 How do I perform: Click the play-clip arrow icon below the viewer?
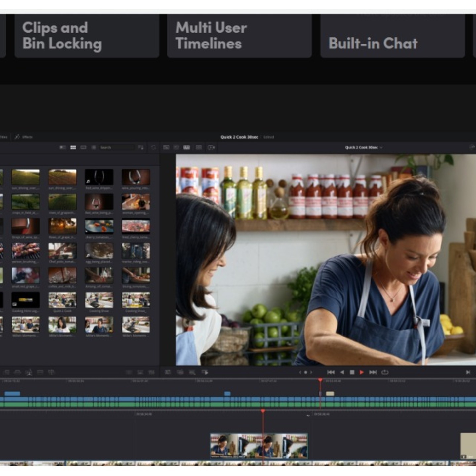point(205,372)
